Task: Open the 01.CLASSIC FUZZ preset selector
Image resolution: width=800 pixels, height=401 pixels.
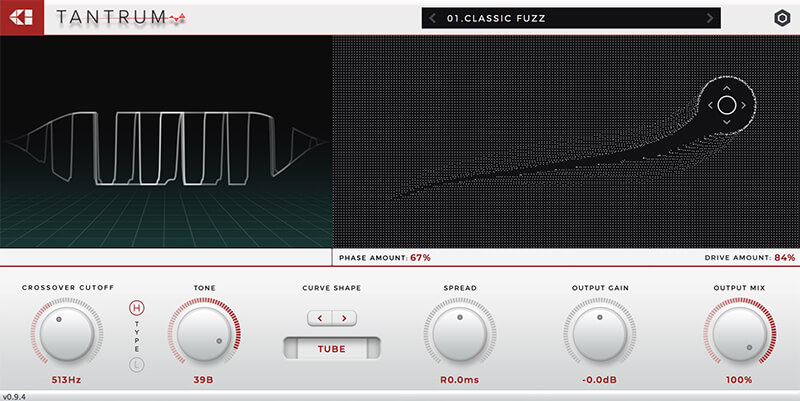Action: (571, 18)
